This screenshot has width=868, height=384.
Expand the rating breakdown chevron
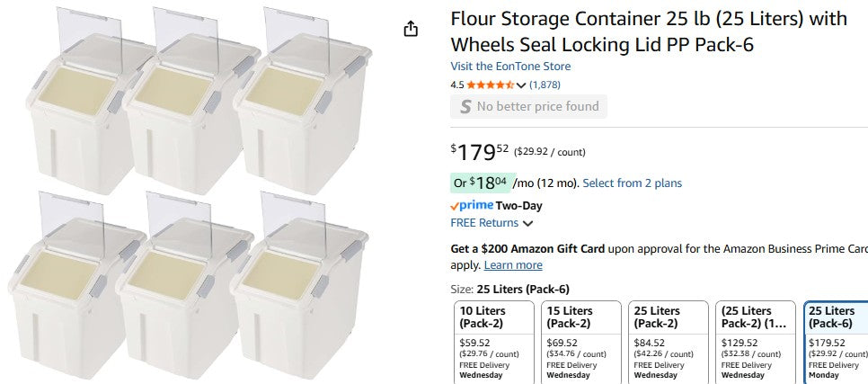point(521,85)
